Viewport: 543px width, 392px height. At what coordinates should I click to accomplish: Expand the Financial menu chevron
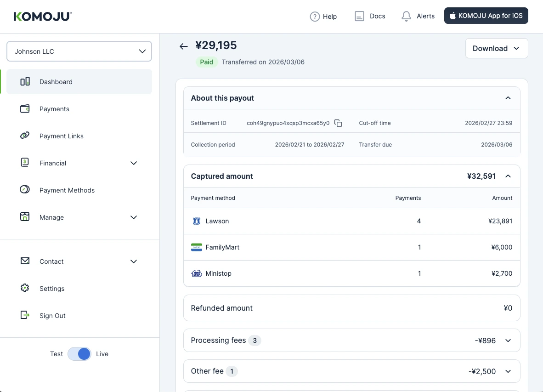coord(134,163)
